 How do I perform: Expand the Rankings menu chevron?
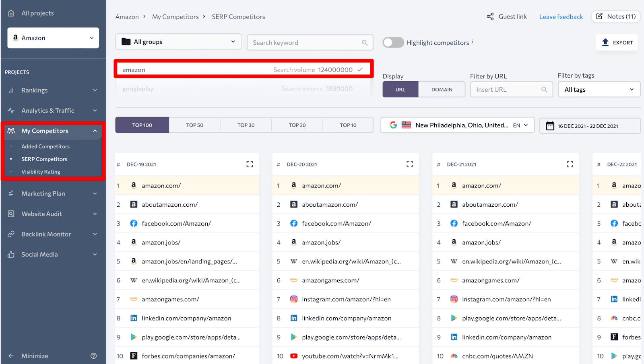point(95,90)
